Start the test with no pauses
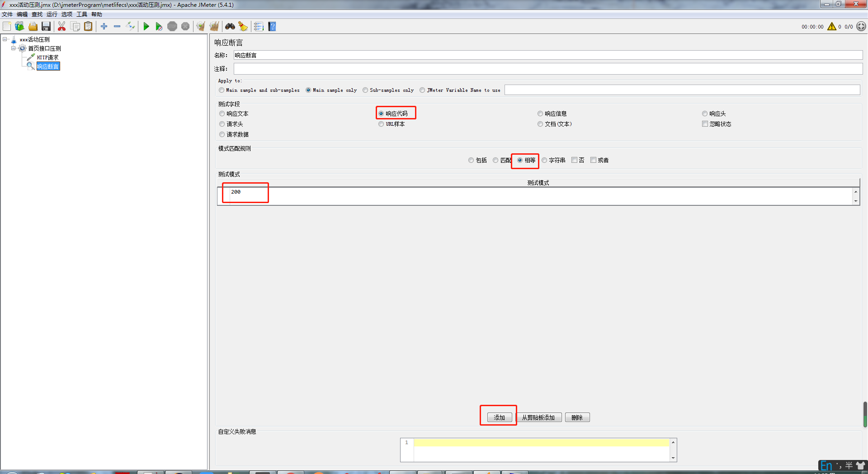This screenshot has height=474, width=868. (159, 26)
